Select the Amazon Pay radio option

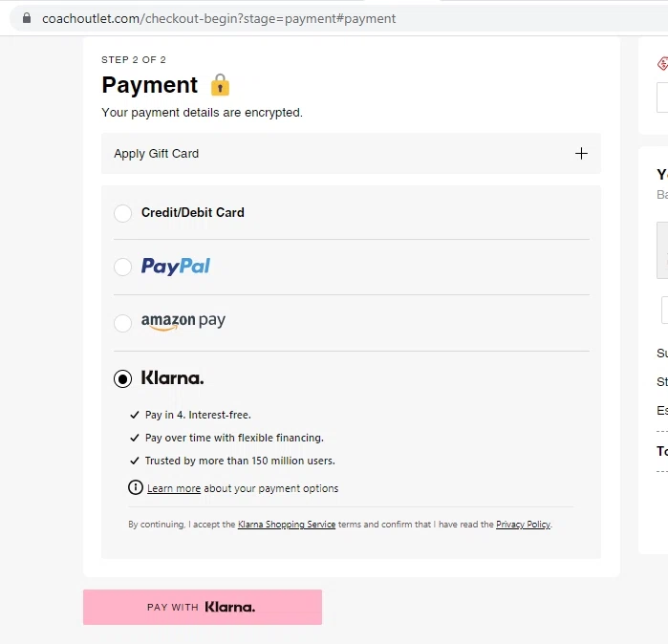(122, 323)
